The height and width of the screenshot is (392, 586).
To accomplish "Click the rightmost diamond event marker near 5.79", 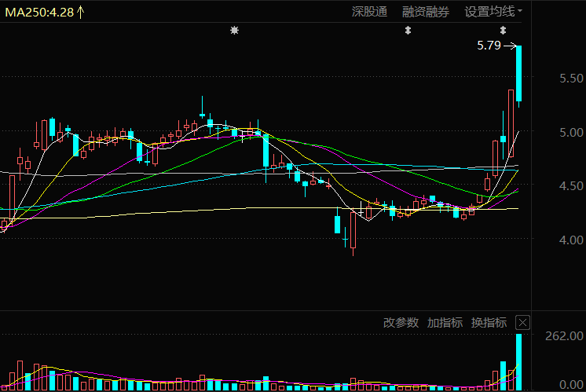I will tap(503, 31).
